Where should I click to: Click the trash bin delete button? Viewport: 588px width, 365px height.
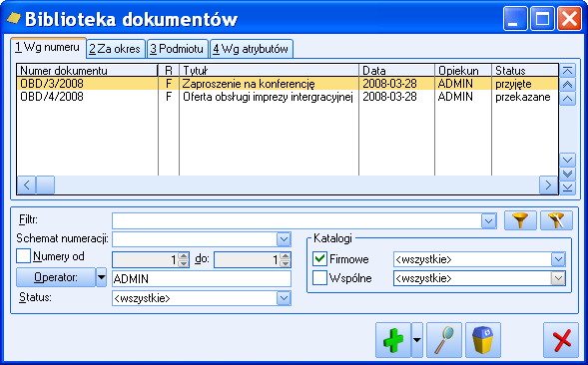[x=483, y=340]
